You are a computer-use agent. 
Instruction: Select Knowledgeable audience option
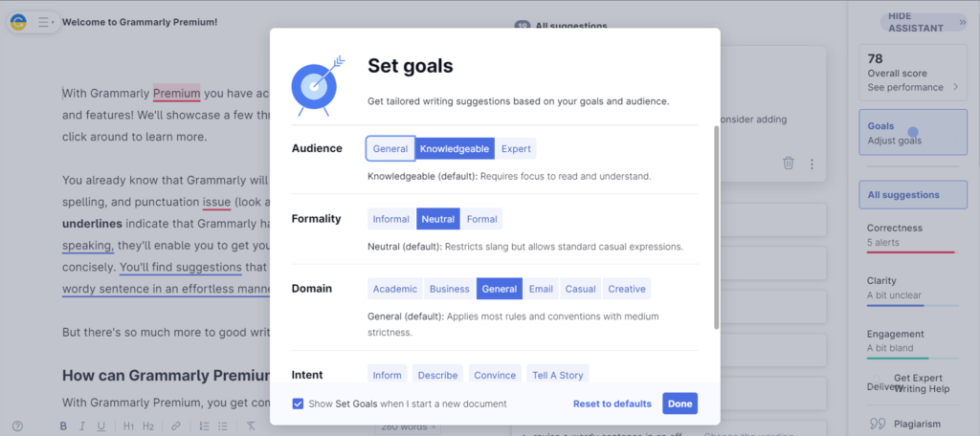tap(455, 148)
